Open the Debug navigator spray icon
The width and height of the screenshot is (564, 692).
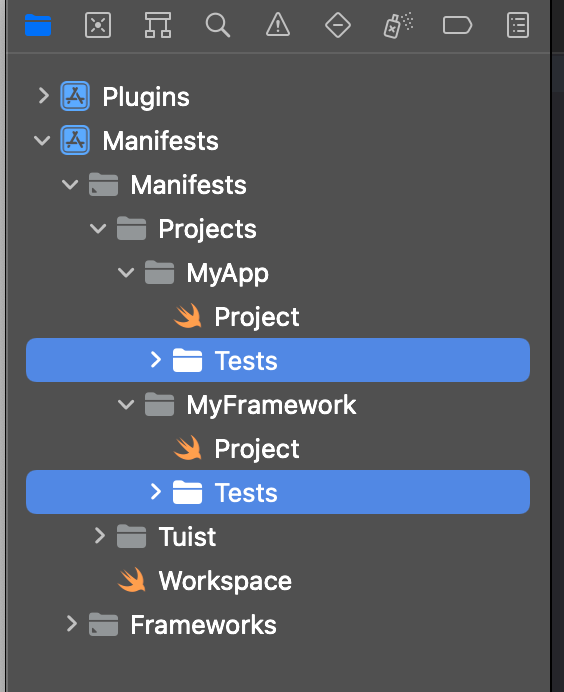(x=398, y=25)
